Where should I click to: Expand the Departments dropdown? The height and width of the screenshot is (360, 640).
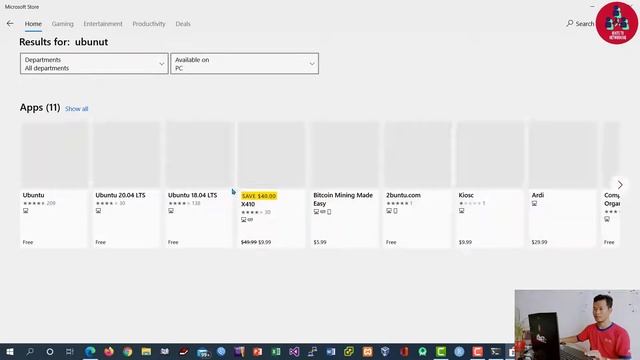coord(94,64)
